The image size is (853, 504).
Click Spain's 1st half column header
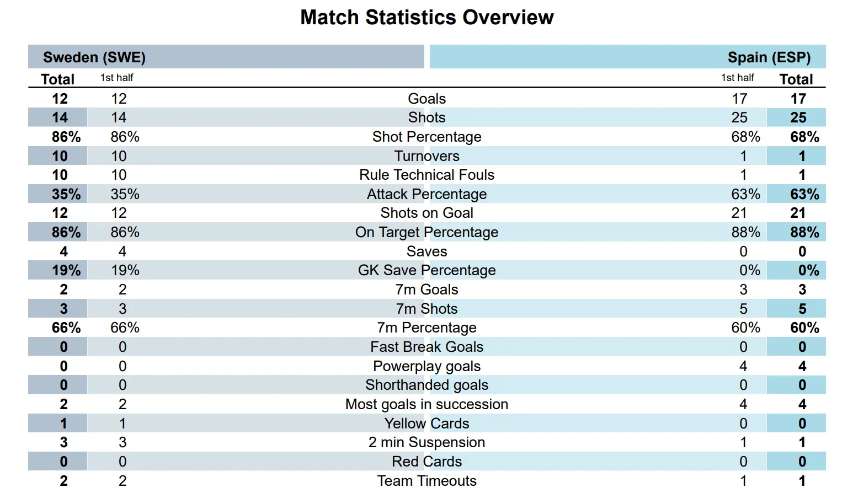pos(738,78)
